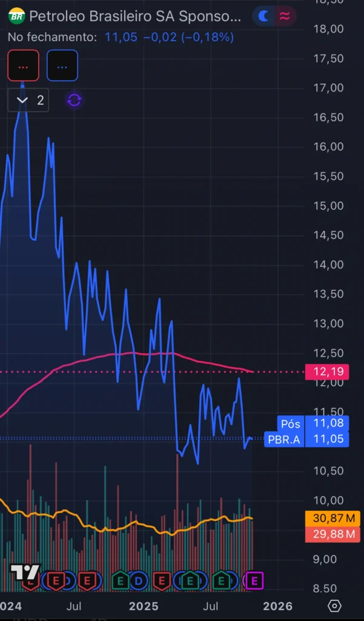Click the 2025 label on time axis
Viewport: 364px width, 621px height.
click(144, 606)
